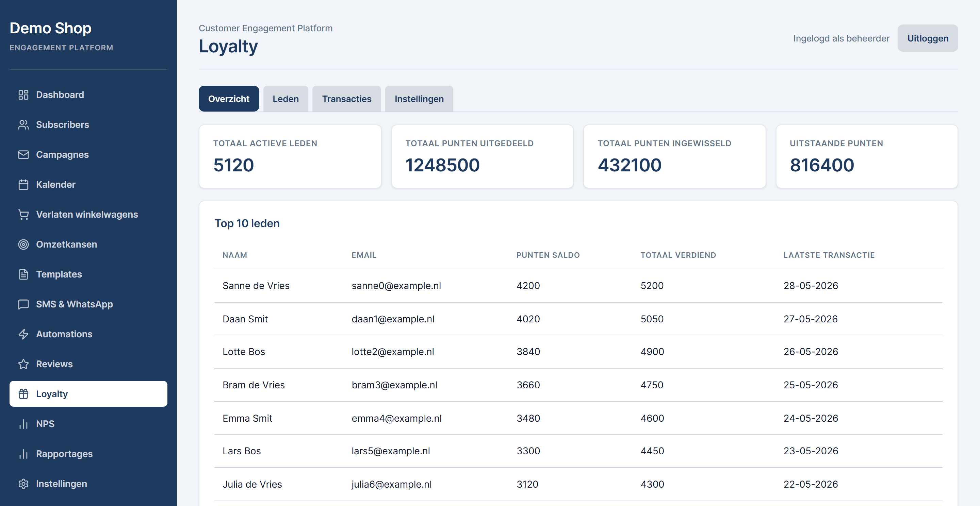Click the Dashboard grid icon

(23, 95)
